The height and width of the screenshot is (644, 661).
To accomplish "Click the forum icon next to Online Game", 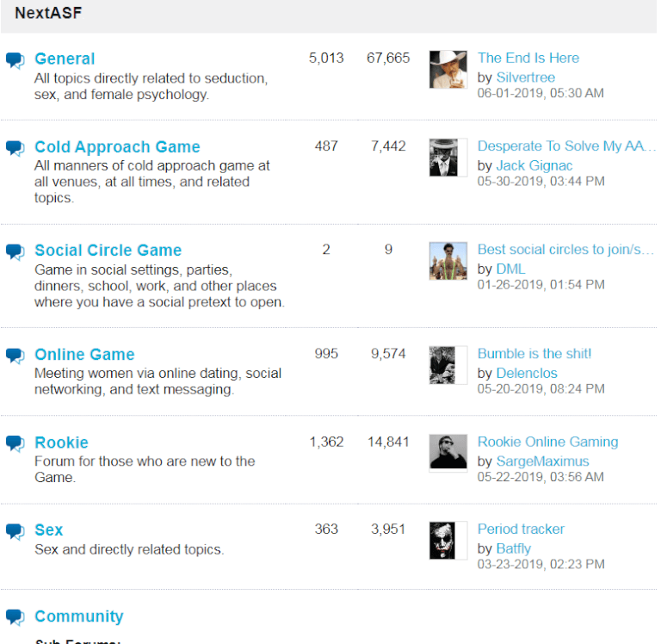I will (15, 356).
